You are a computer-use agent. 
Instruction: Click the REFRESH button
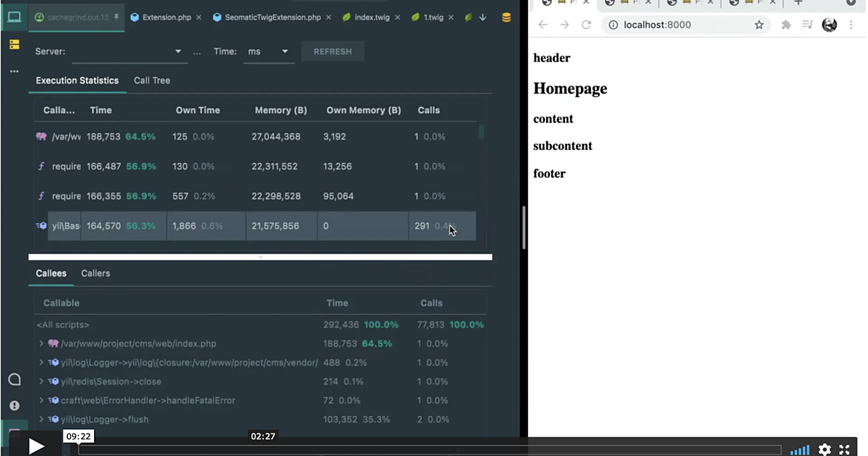(332, 51)
